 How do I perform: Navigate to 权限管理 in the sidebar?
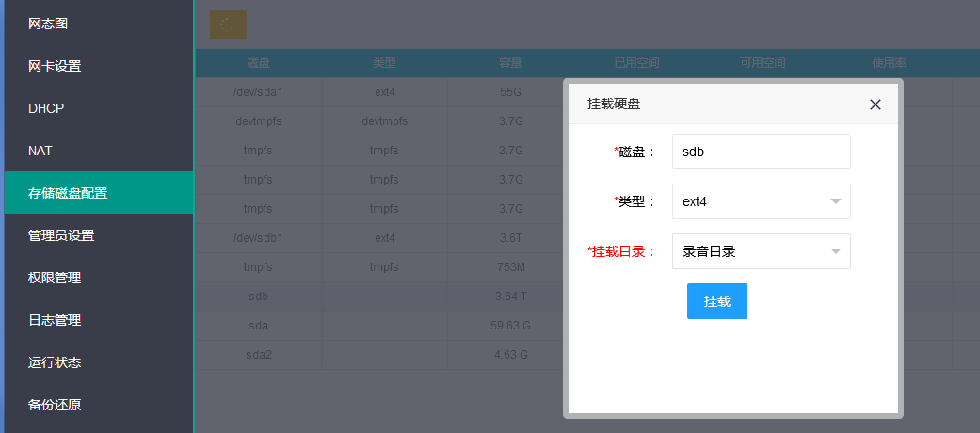pyautogui.click(x=55, y=278)
